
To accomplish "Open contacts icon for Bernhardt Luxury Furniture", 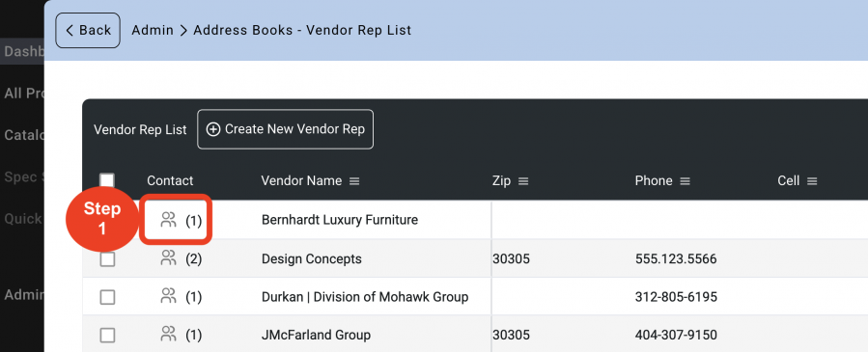I will coord(168,220).
